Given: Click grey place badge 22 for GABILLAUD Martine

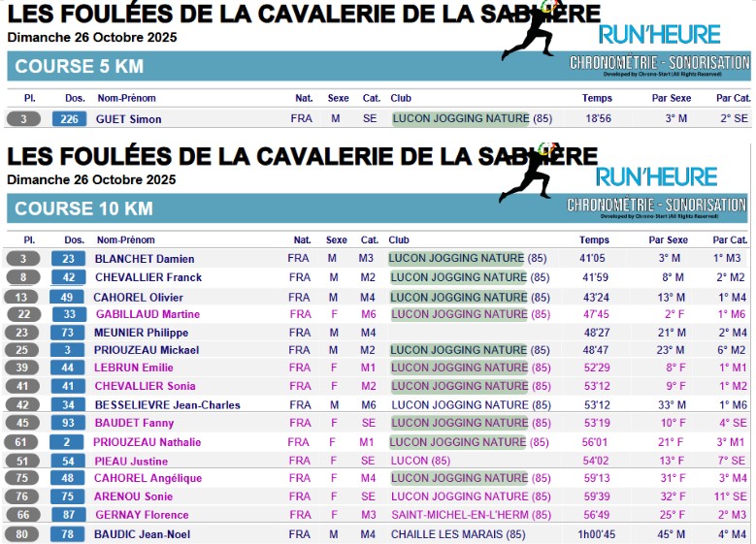Looking at the screenshot, I should 22,314.
